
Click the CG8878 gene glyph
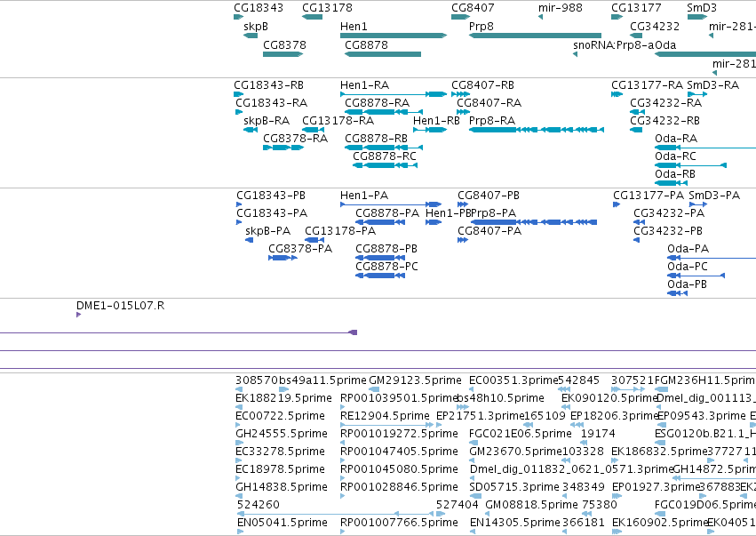(383, 54)
